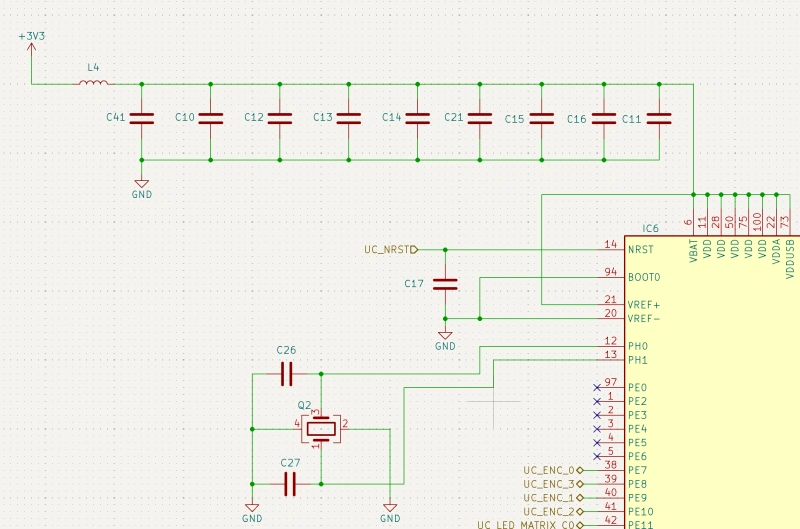
Task: Click the PH0 pin name on IC6
Action: (x=638, y=345)
